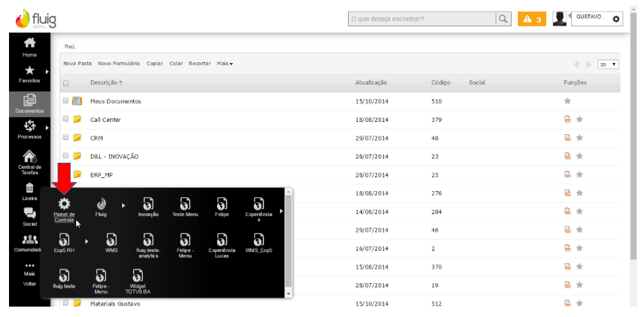Expand Fluig submenu arrow in popup
Screen dimensions: 644x317
[x=123, y=206]
